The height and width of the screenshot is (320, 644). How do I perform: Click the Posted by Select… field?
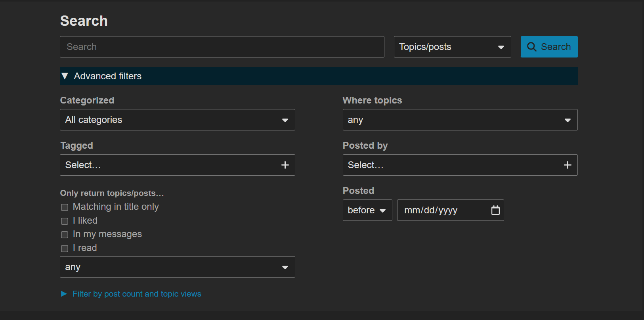tap(448, 165)
